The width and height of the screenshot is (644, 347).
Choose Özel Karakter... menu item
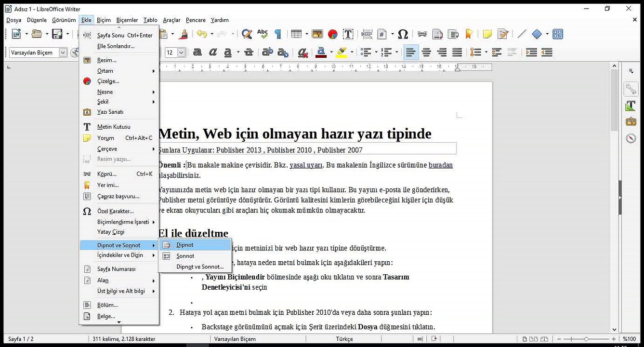coord(119,211)
